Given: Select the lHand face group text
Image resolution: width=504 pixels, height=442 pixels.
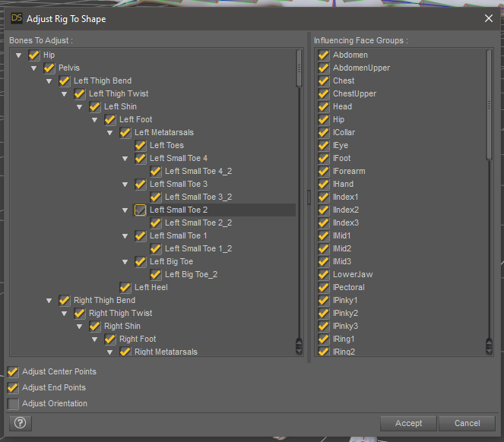Looking at the screenshot, I should point(344,184).
